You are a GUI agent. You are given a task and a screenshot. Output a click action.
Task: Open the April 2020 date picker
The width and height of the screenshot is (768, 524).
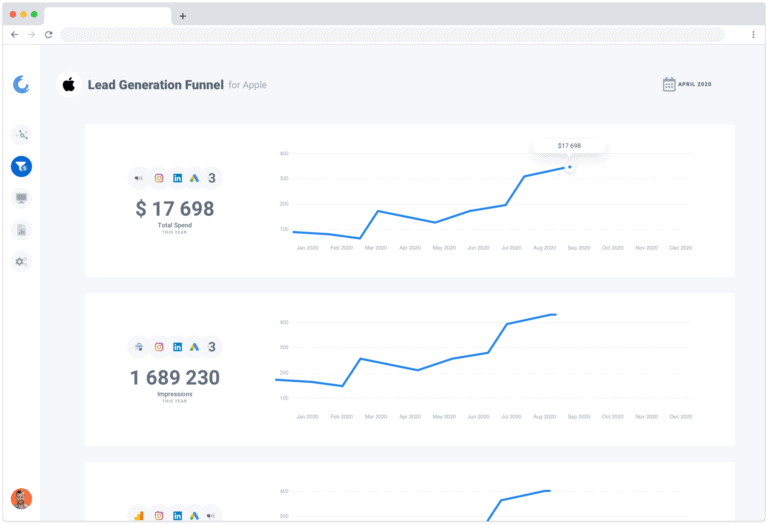(x=690, y=85)
